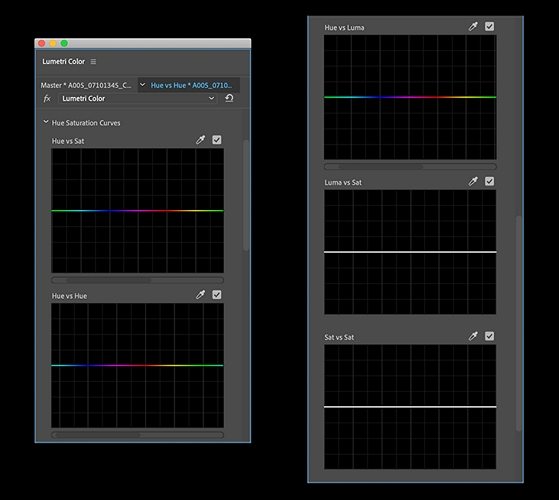The image size is (559, 500).
Task: Click the white Sat vs Sat curve line
Action: tap(410, 407)
